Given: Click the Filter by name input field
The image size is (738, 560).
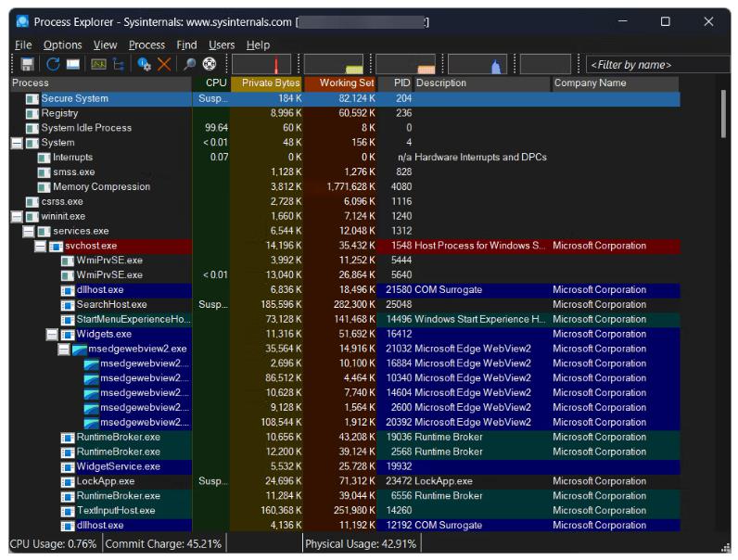Looking at the screenshot, I should 655,65.
